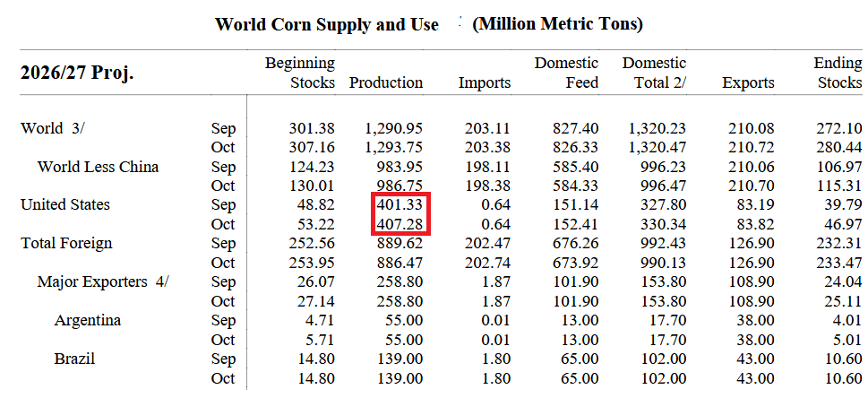
Task: Select United States Oct production value 407.28
Action: tap(400, 224)
